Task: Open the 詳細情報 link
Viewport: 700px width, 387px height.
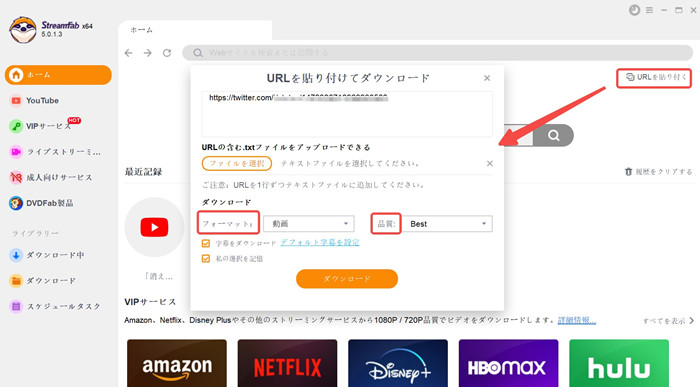Action: point(576,320)
